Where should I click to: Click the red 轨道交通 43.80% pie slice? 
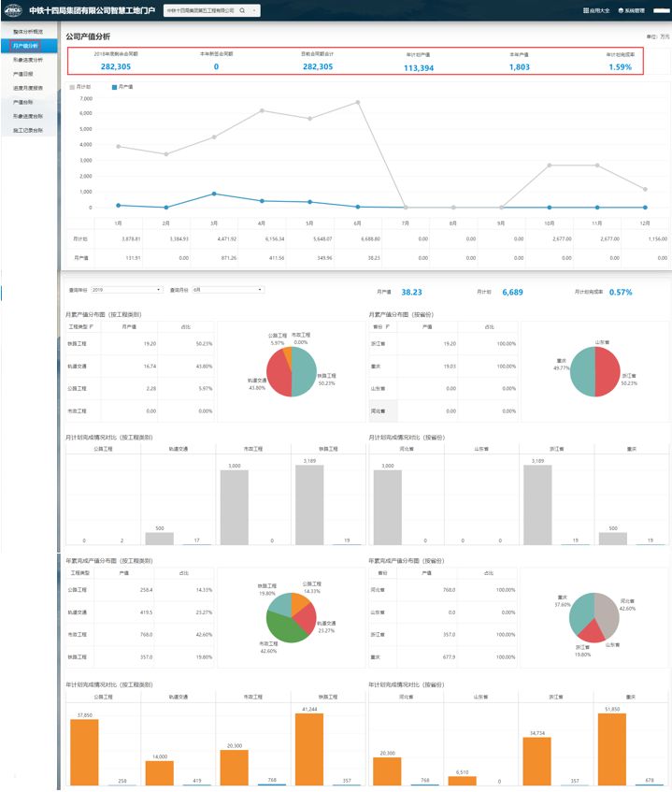tap(278, 376)
